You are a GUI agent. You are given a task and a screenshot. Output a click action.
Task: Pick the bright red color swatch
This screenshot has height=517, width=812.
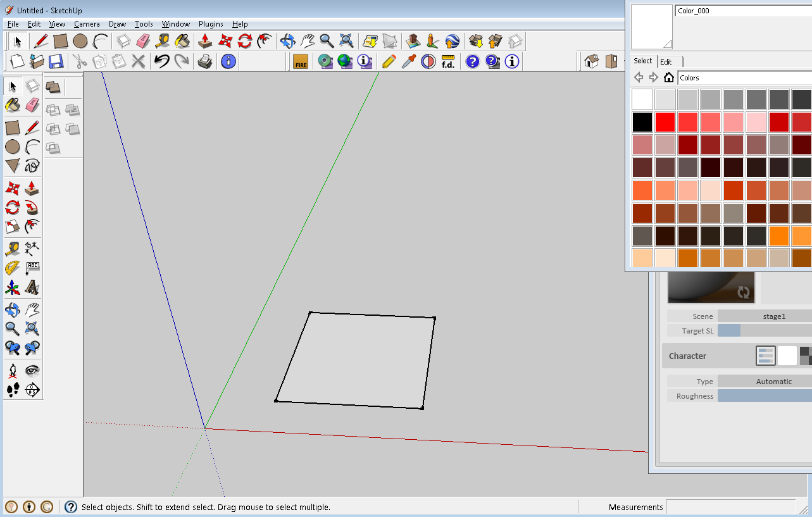pyautogui.click(x=665, y=121)
